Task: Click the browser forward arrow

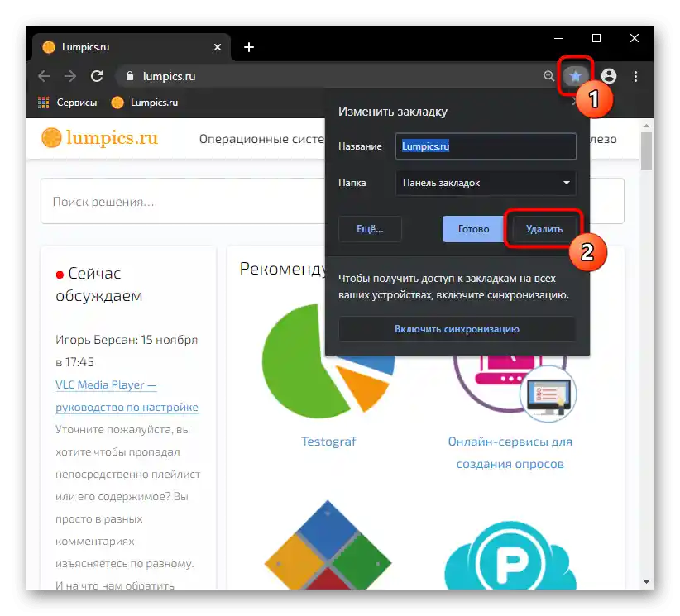Action: [x=69, y=76]
